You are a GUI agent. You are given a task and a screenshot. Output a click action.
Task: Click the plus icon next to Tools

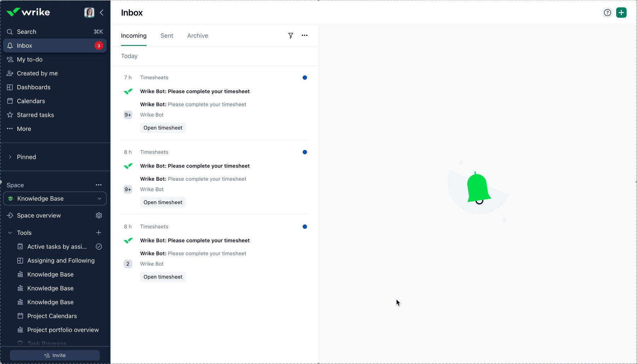[x=99, y=232]
